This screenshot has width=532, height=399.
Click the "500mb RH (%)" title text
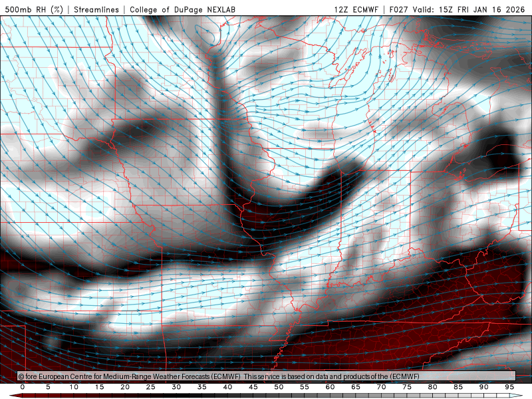pos(34,9)
